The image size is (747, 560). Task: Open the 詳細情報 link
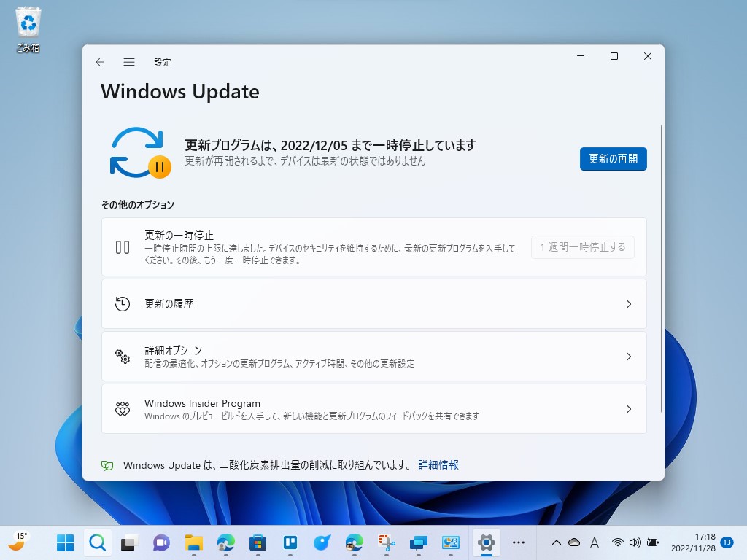coord(437,464)
